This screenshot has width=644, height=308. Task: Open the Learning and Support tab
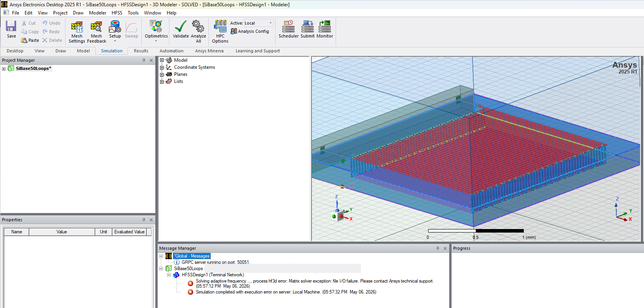coord(258,51)
